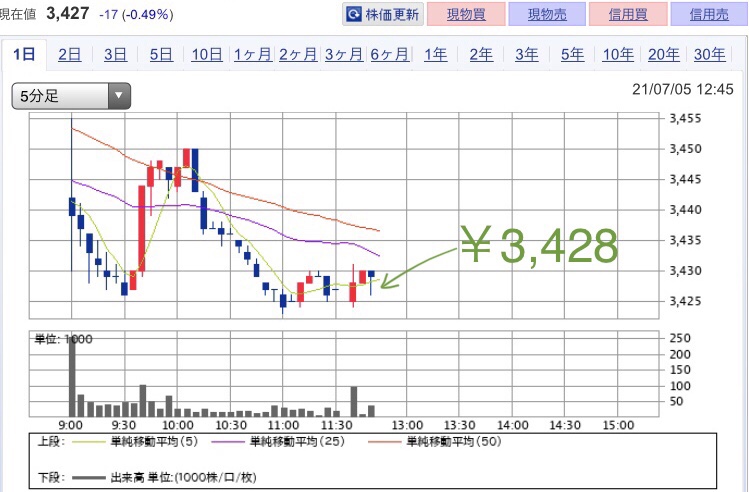Click the 9:00 time axis label

pos(71,425)
